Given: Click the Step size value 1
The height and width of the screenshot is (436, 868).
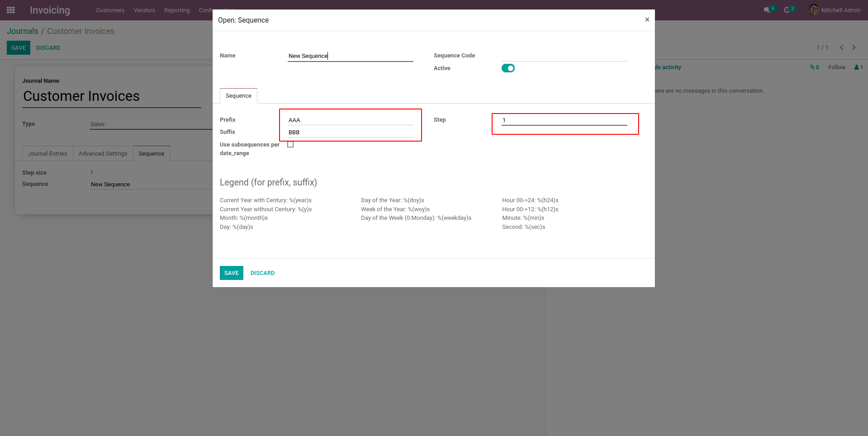Looking at the screenshot, I should pos(92,173).
